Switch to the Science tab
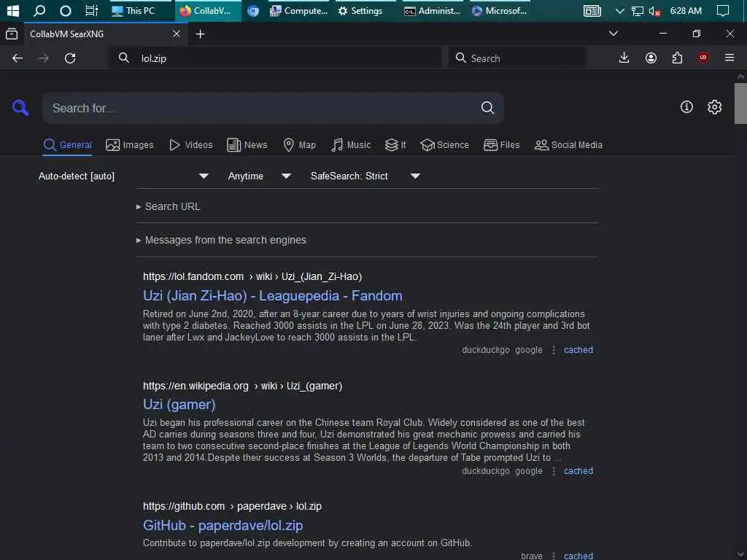 coord(444,145)
